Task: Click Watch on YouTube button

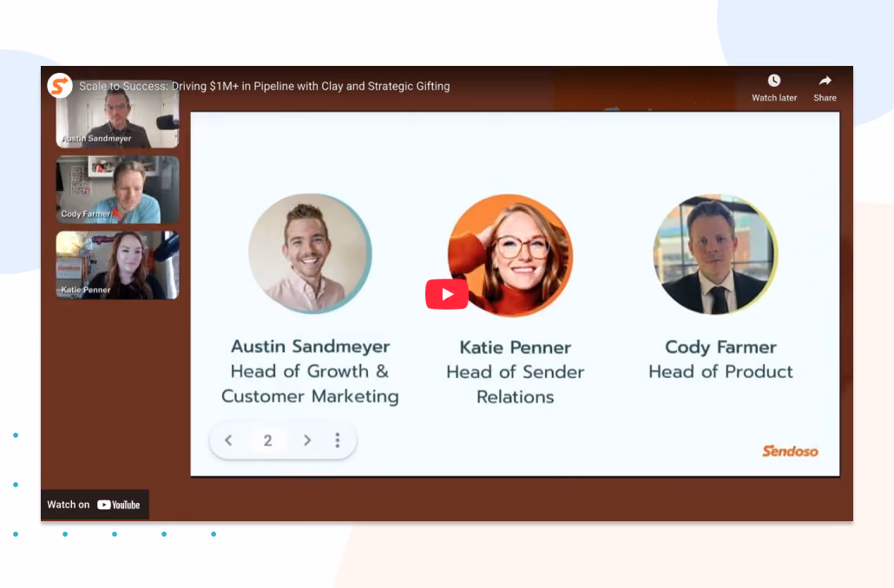Action: coord(95,505)
